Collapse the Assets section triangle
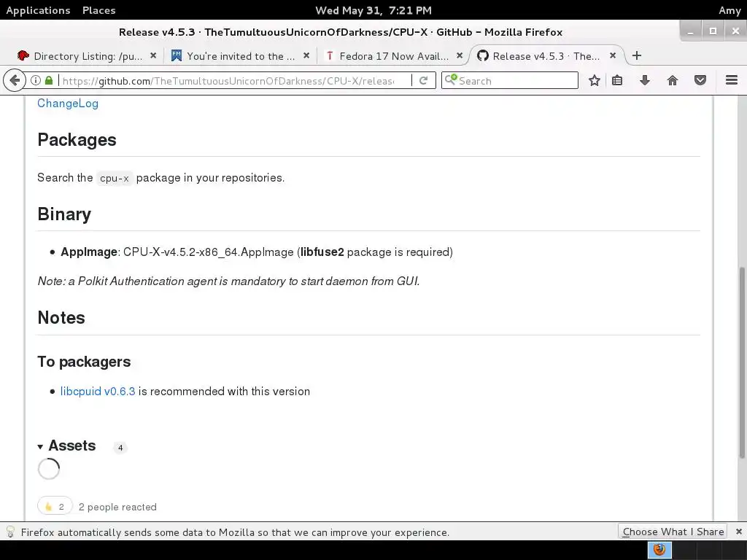Screen dimensions: 747x560 click(41, 447)
